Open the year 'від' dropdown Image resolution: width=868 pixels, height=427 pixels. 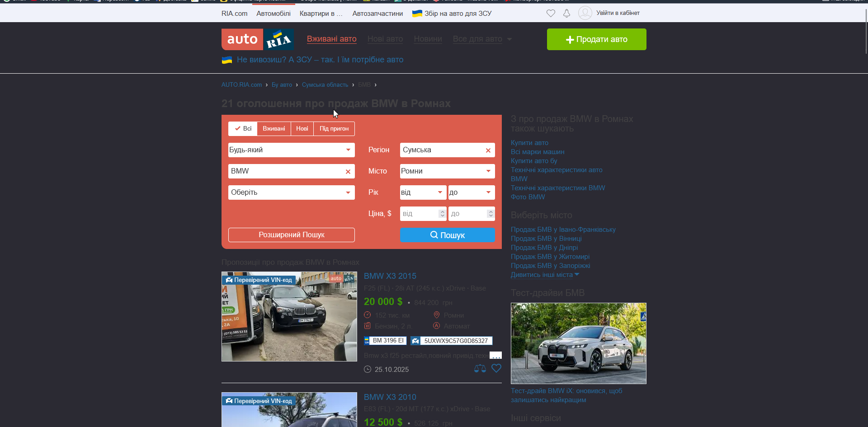point(423,192)
